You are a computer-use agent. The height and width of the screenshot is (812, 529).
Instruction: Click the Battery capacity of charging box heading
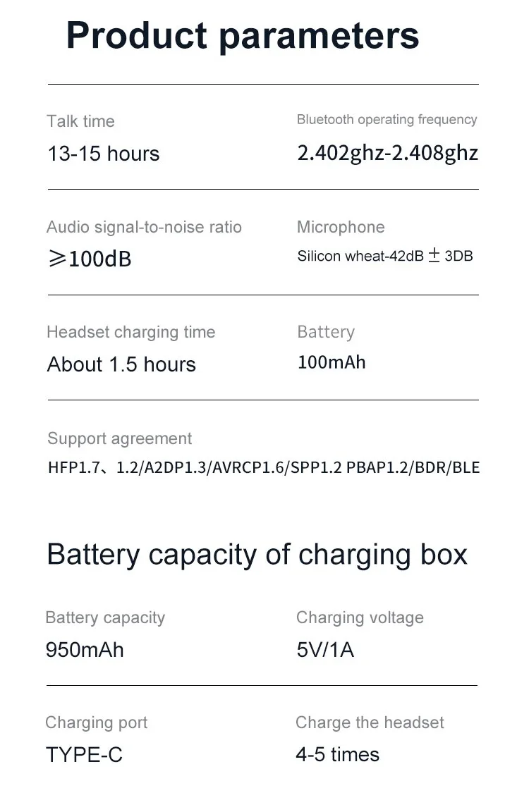[x=257, y=555]
